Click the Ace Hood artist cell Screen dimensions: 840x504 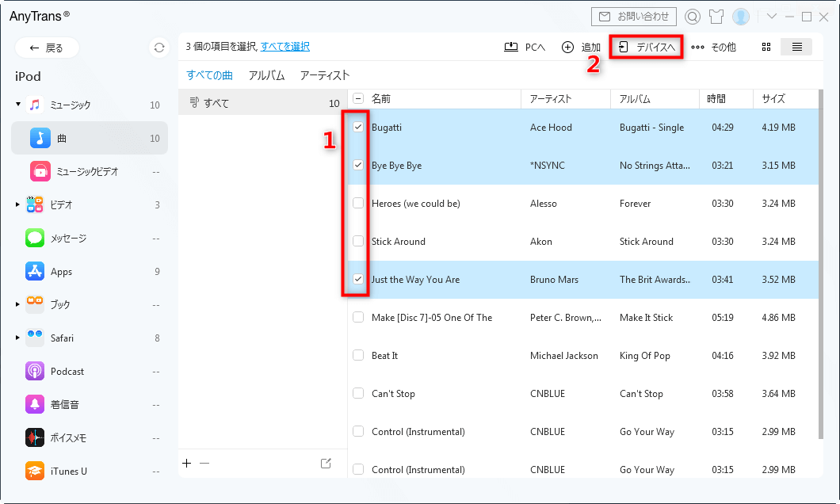click(x=551, y=127)
